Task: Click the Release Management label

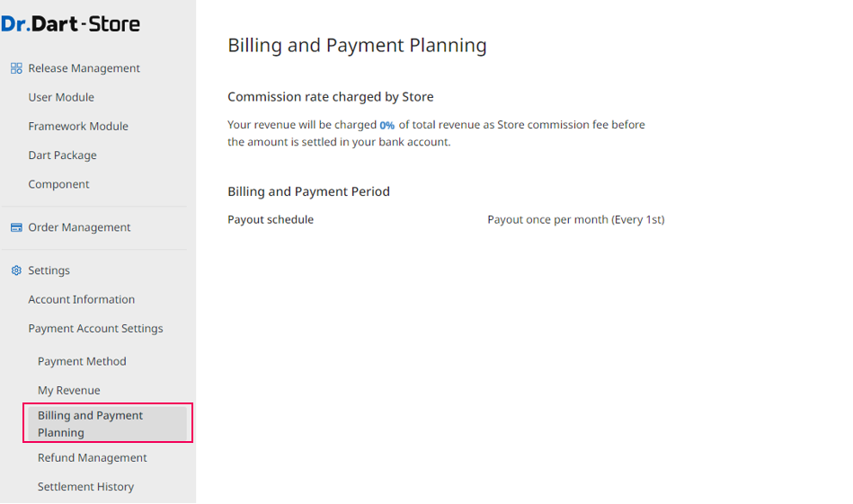Action: 84,68
